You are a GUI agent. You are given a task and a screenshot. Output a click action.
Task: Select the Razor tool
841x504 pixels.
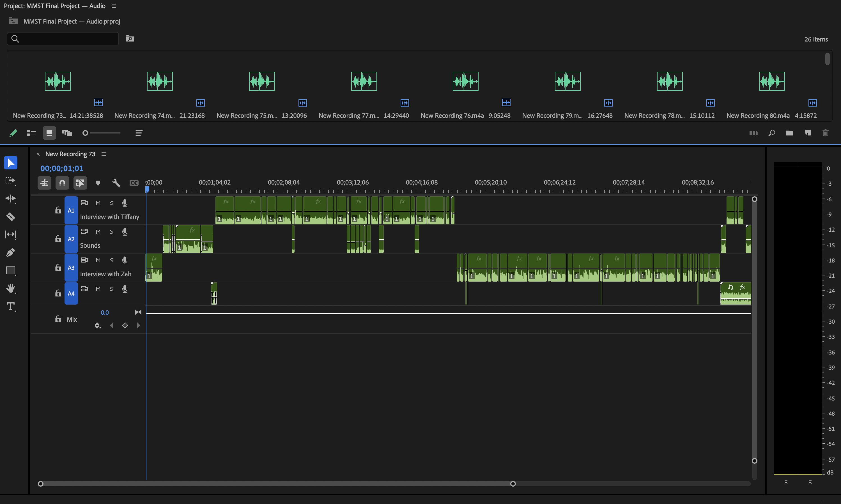click(x=11, y=217)
